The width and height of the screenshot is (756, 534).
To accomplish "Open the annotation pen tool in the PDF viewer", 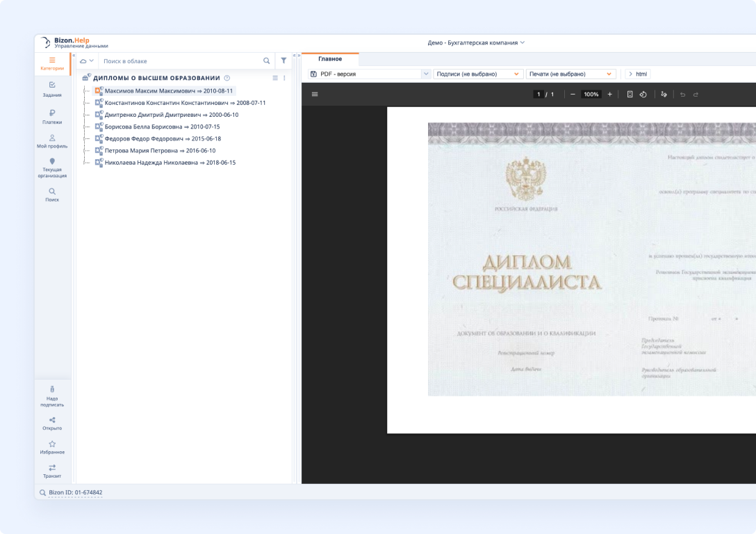I will (662, 94).
